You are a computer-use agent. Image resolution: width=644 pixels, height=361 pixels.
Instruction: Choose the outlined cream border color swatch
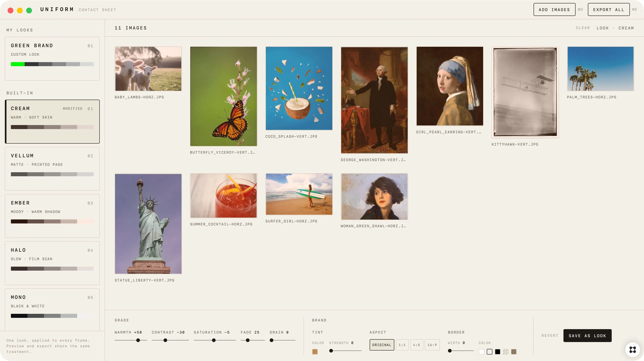tap(490, 352)
